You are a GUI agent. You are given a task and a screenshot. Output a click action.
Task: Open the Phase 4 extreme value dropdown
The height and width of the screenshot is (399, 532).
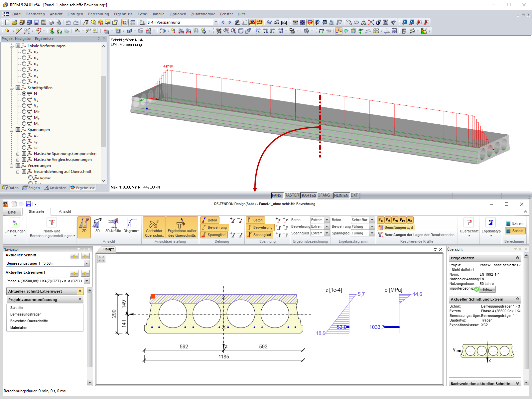(x=87, y=281)
